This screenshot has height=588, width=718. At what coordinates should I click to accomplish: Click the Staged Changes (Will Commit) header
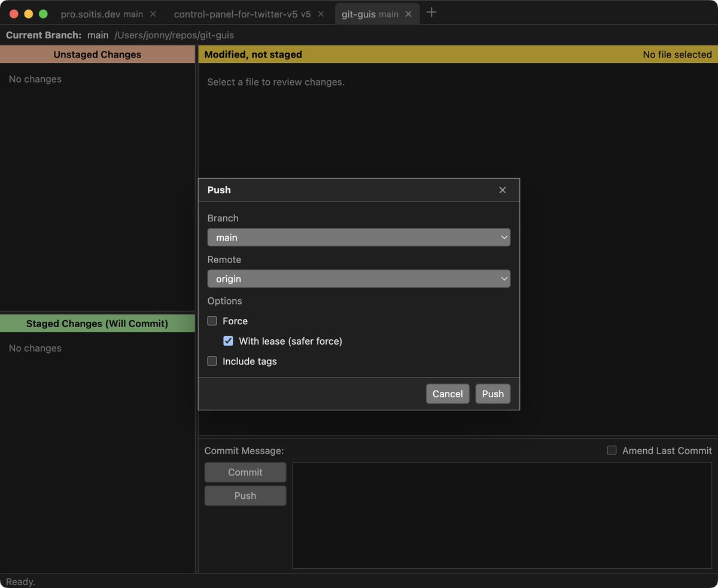tap(98, 324)
